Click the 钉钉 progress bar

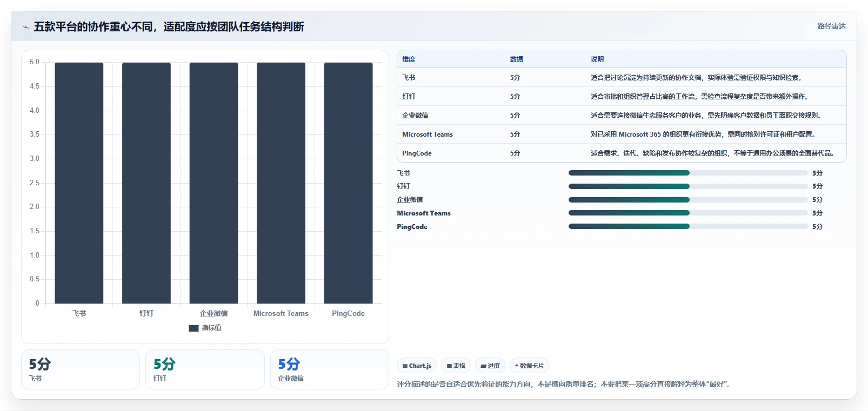tap(688, 186)
